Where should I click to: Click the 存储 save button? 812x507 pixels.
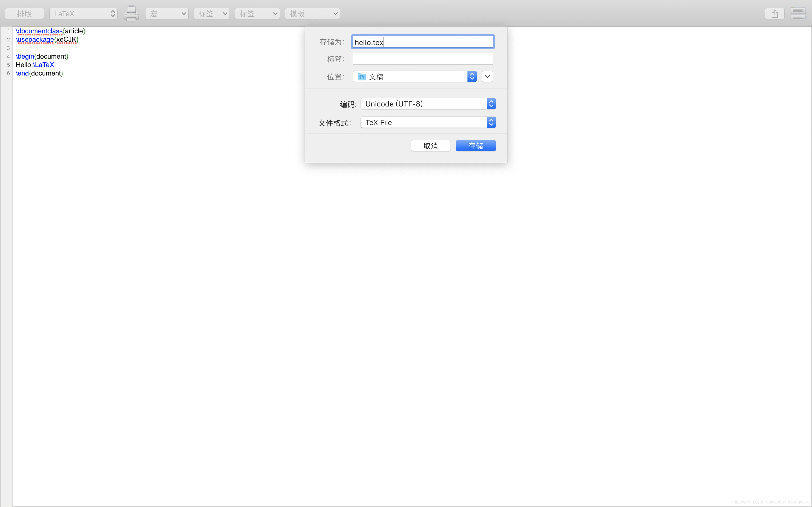click(475, 146)
